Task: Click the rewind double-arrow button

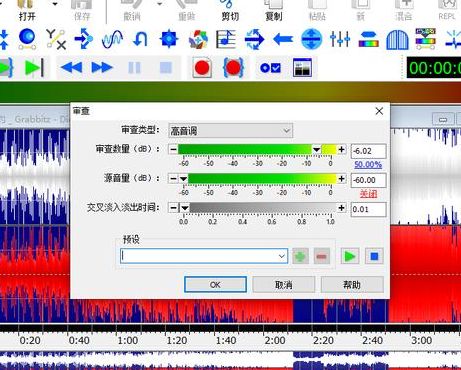Action: point(71,68)
